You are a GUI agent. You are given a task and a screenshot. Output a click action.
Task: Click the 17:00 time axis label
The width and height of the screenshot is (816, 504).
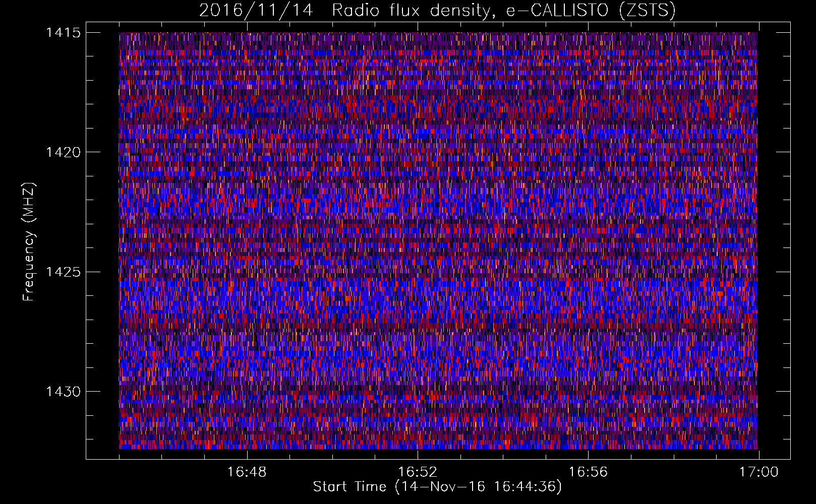(x=759, y=472)
